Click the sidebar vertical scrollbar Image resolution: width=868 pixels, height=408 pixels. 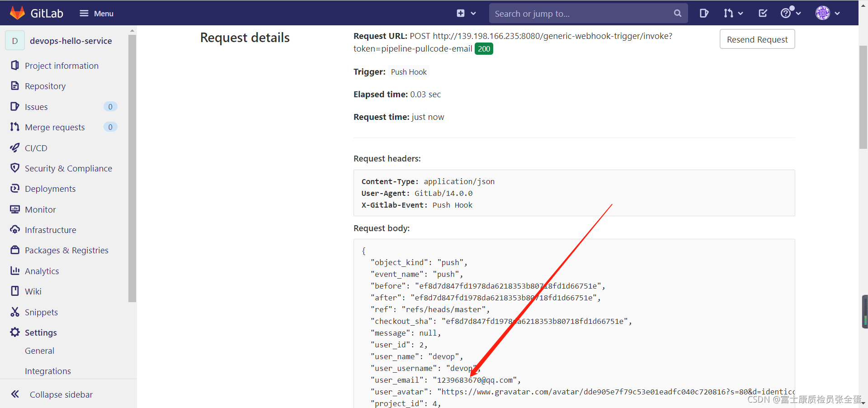(x=132, y=168)
